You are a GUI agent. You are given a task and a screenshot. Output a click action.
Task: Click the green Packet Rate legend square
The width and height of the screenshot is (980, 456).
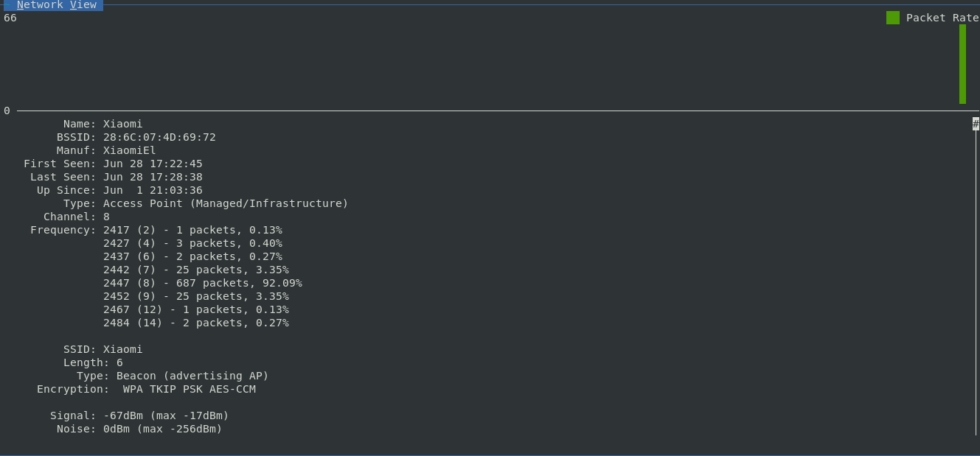(893, 17)
